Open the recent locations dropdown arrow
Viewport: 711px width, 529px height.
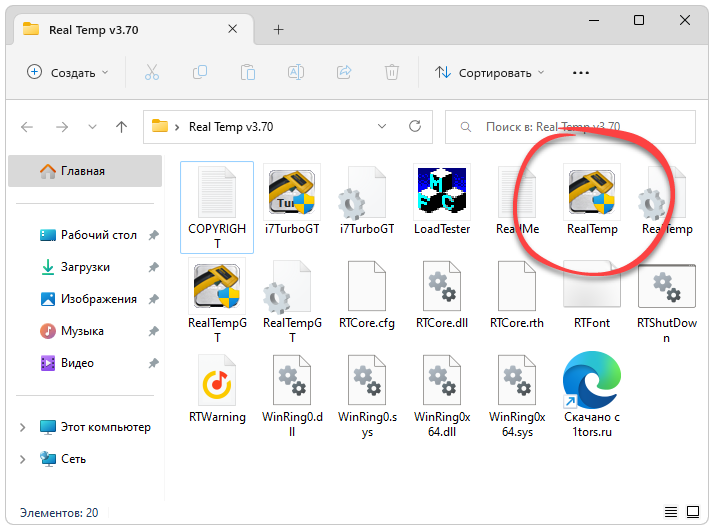pyautogui.click(x=92, y=127)
